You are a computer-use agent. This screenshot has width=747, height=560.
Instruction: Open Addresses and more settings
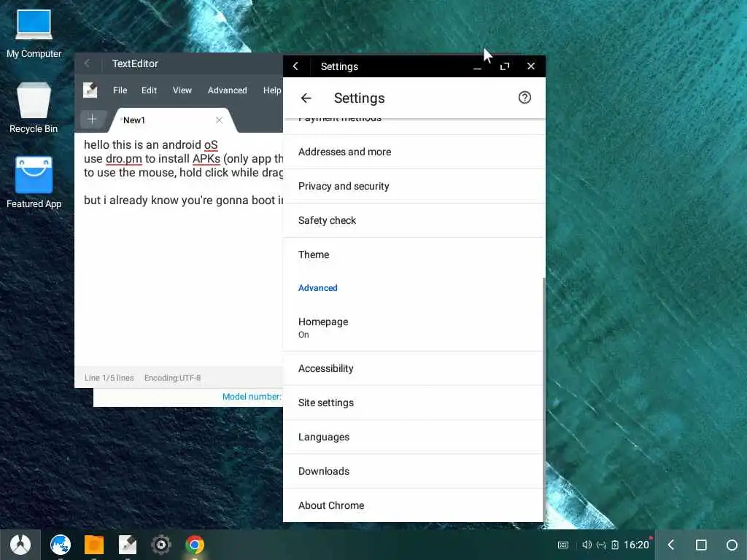point(413,152)
